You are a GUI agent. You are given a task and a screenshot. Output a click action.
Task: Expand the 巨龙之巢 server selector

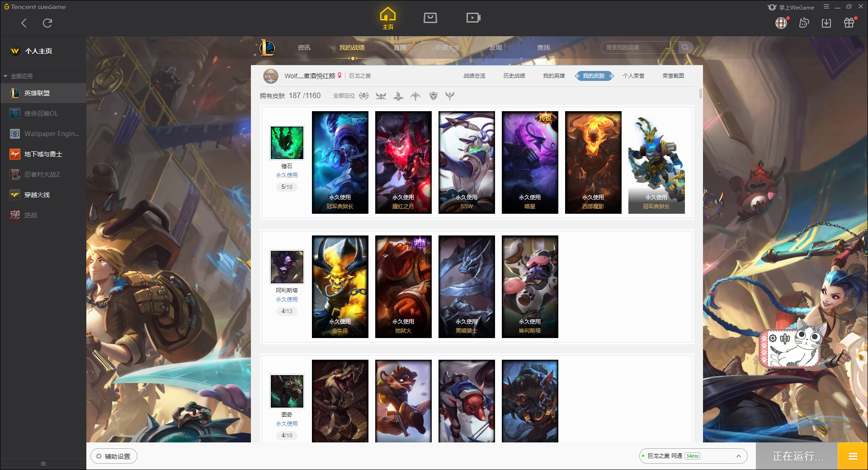693,456
